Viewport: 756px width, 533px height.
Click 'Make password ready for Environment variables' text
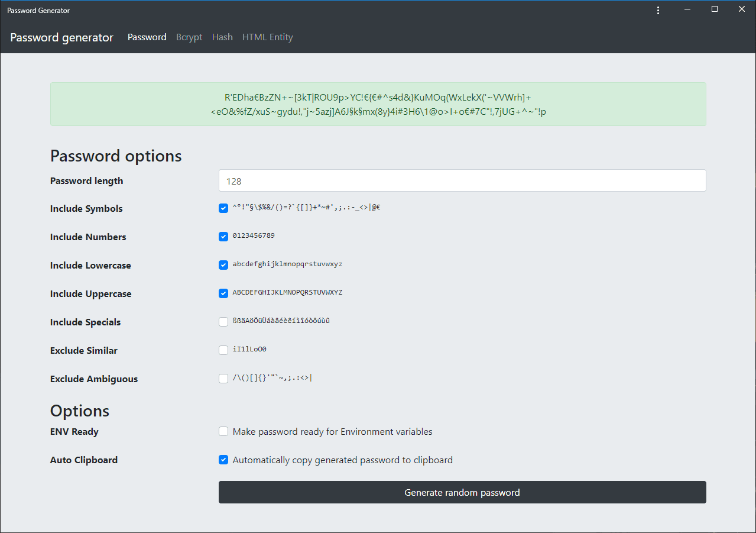pyautogui.click(x=333, y=432)
